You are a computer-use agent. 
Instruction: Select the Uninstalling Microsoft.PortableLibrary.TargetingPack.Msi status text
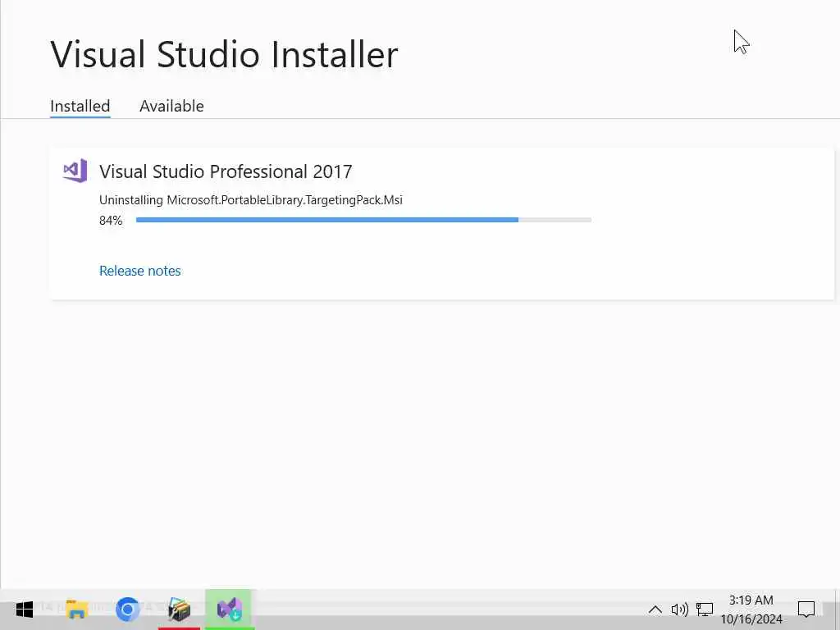pyautogui.click(x=251, y=200)
